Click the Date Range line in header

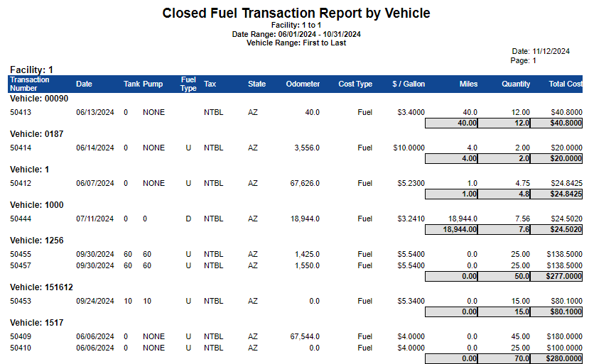tap(296, 34)
